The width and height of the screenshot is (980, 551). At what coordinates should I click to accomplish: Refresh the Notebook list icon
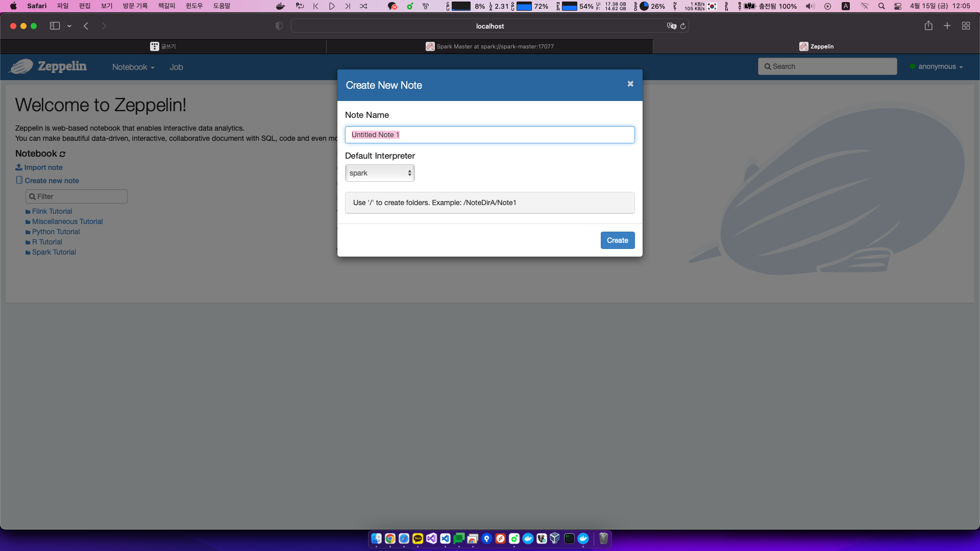[62, 154]
